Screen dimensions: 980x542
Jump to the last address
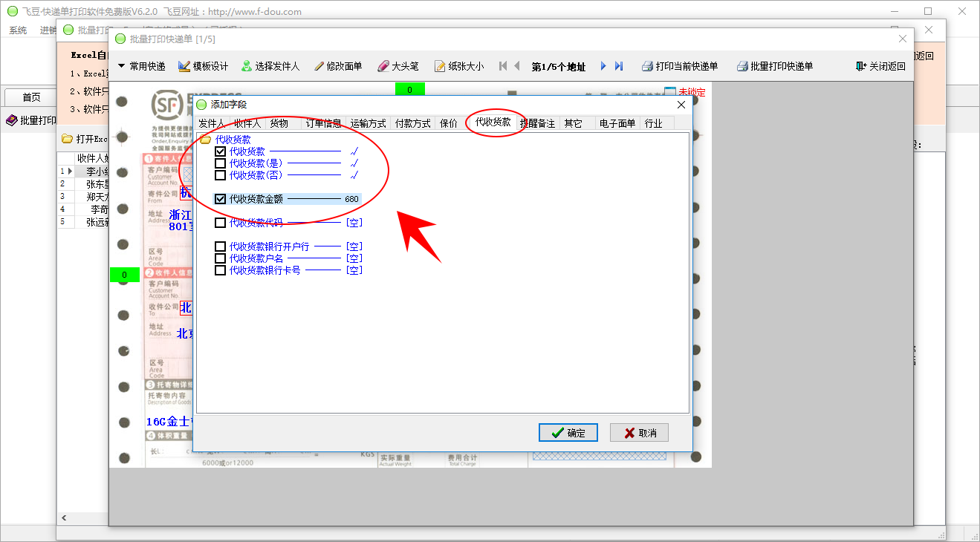point(619,66)
